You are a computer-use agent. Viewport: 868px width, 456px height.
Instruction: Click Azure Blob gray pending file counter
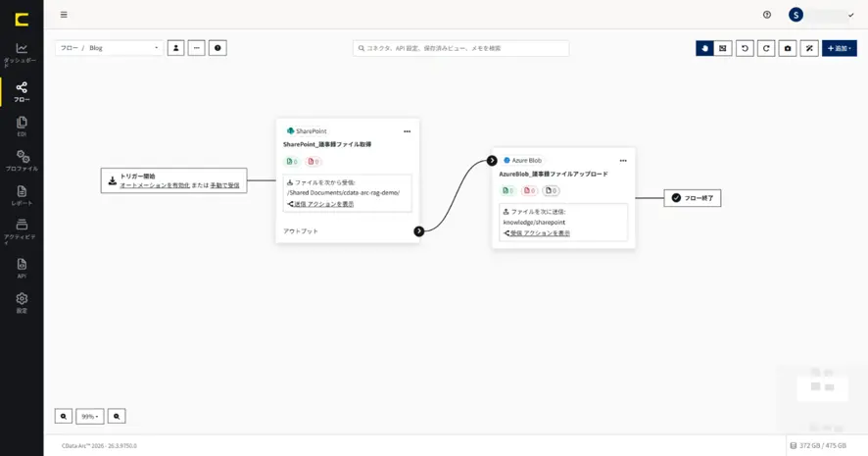(551, 190)
